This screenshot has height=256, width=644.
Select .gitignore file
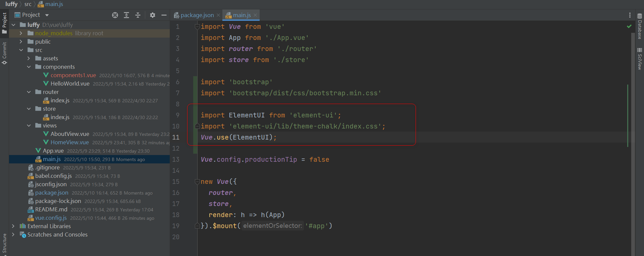coord(47,167)
